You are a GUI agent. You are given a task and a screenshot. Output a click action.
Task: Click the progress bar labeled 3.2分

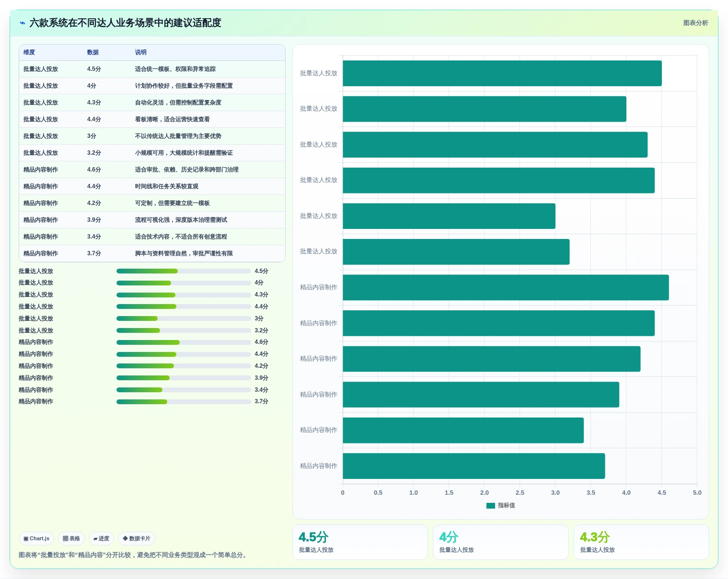184,330
